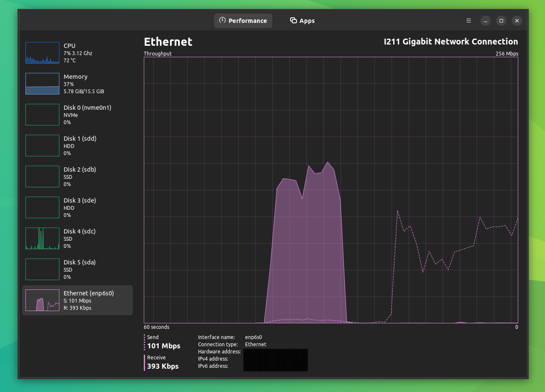Open the main hamburger menu
Viewport: 545px width, 392px height.
click(x=468, y=20)
